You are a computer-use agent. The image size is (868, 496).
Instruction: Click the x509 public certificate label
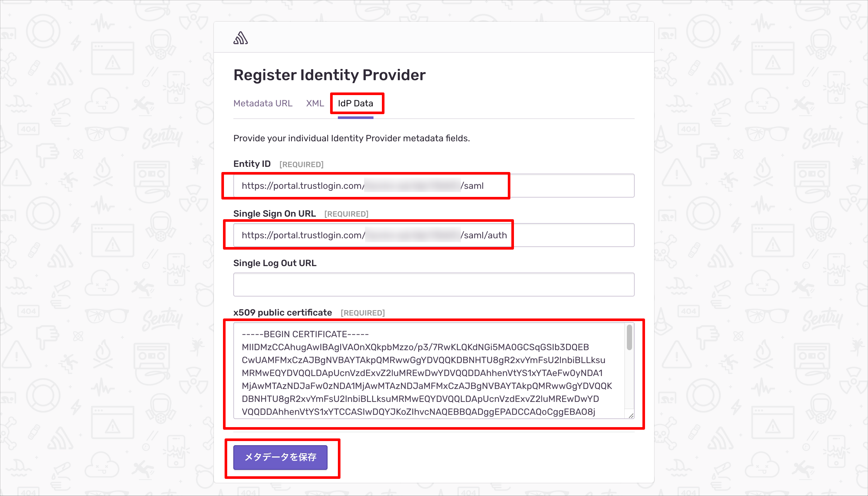(x=283, y=312)
